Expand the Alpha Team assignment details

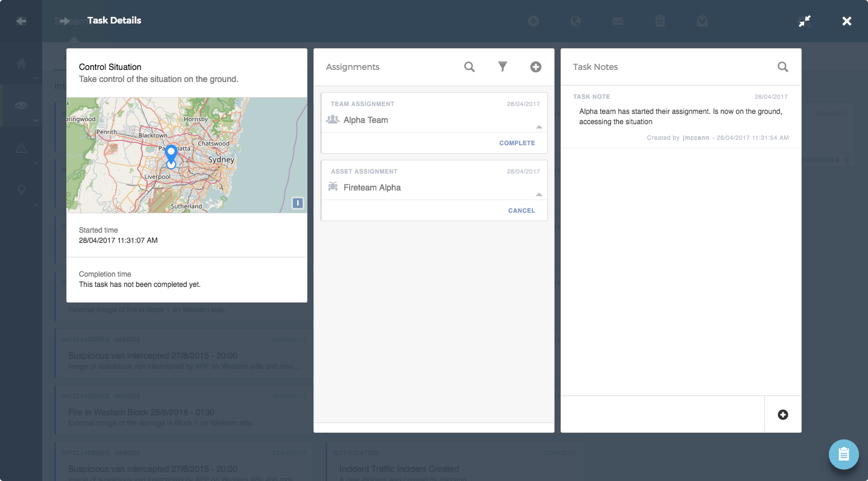538,127
